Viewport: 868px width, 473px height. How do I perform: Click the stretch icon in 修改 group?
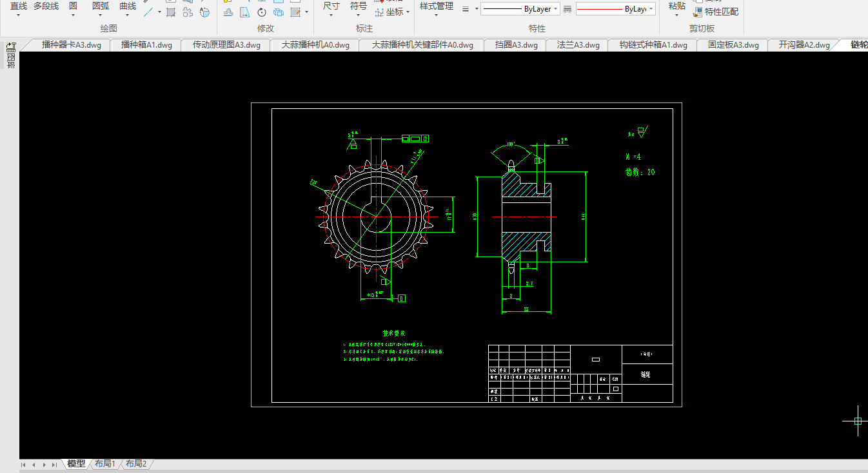click(x=228, y=12)
